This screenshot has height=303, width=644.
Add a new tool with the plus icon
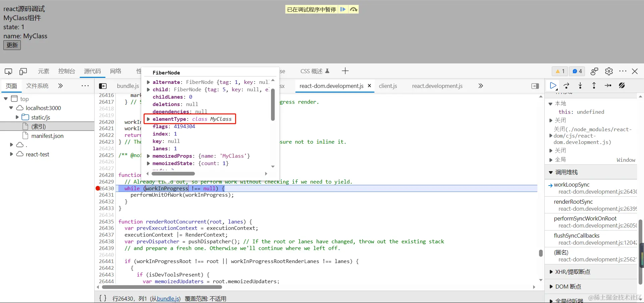[x=345, y=71]
